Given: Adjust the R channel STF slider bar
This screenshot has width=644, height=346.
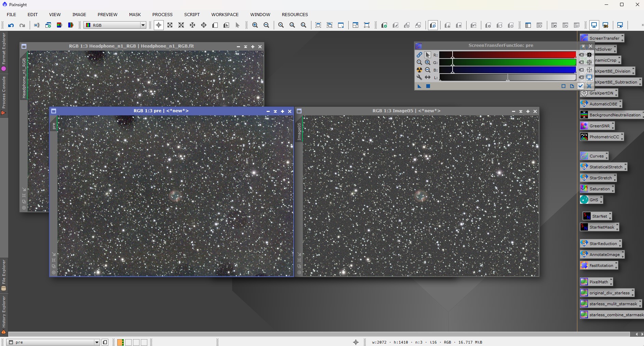Looking at the screenshot, I should click(x=508, y=55).
